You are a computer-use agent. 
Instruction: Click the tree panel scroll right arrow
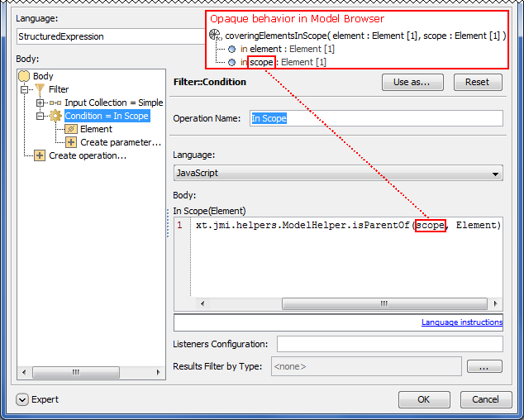(159, 372)
